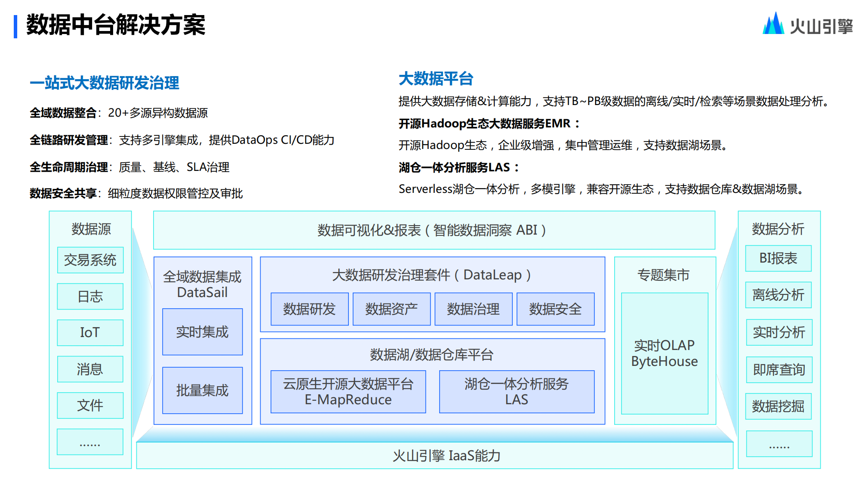Open the 实时OLAP ByteHouse block
This screenshot has width=868, height=483.
click(x=665, y=353)
